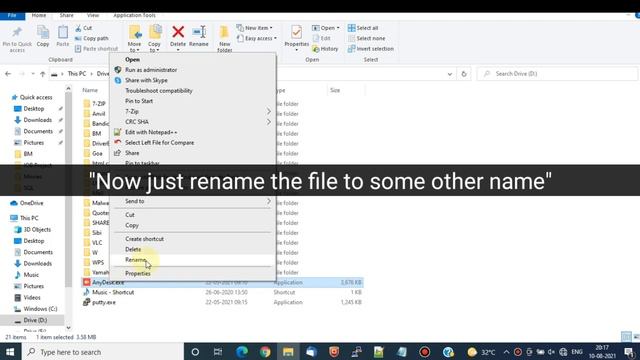This screenshot has width=640, height=360.
Task: Open Videos in navigation pane
Action: pos(27,298)
